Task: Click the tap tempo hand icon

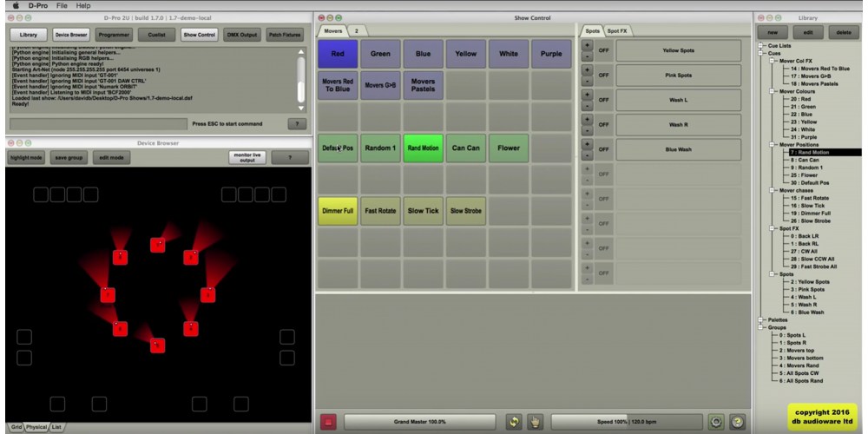Action: (x=535, y=422)
